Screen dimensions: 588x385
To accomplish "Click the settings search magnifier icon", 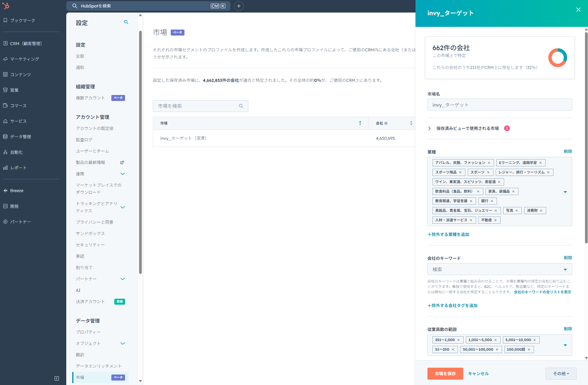I will [126, 22].
